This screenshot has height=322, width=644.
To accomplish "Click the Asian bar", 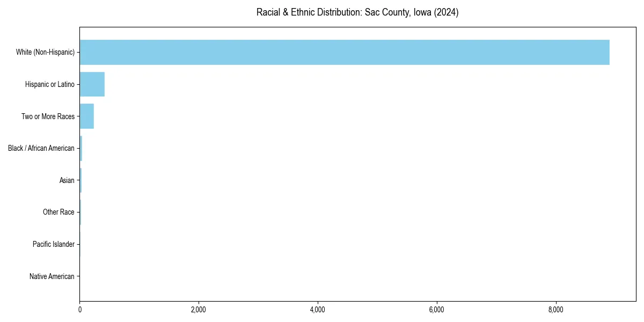I will [80, 180].
